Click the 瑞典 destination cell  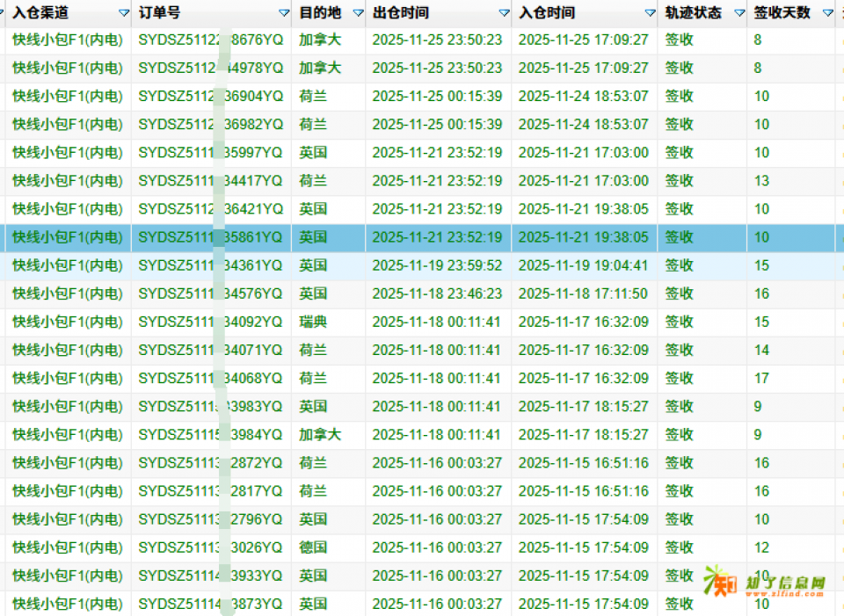click(313, 322)
